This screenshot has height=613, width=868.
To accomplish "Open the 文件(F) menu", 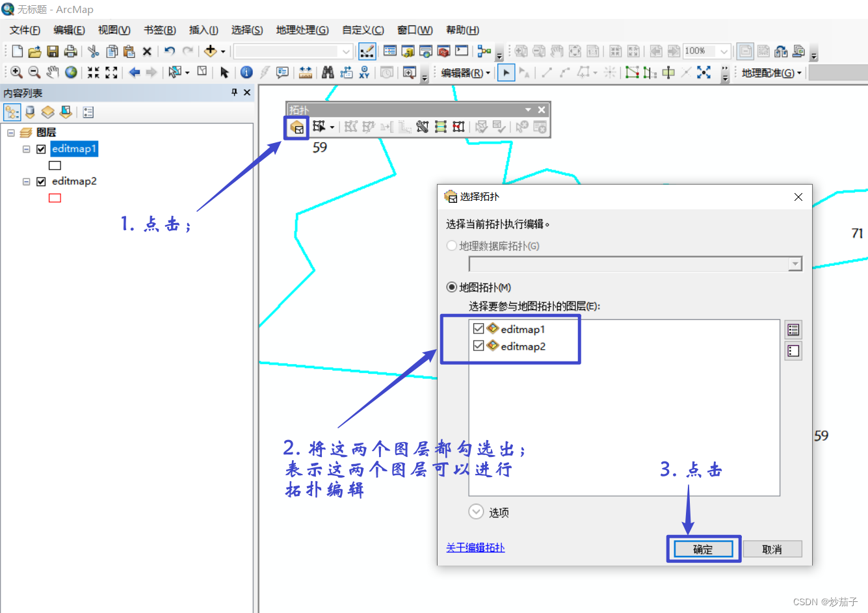I will (25, 30).
